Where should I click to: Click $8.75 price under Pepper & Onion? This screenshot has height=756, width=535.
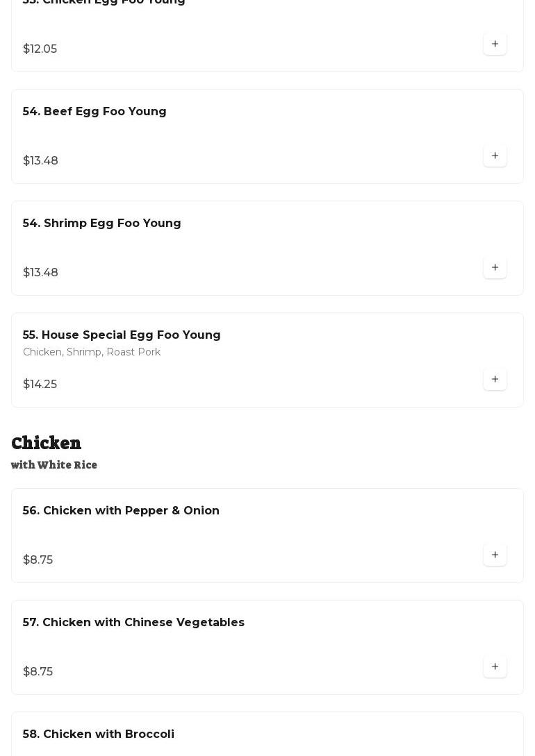coord(38,560)
